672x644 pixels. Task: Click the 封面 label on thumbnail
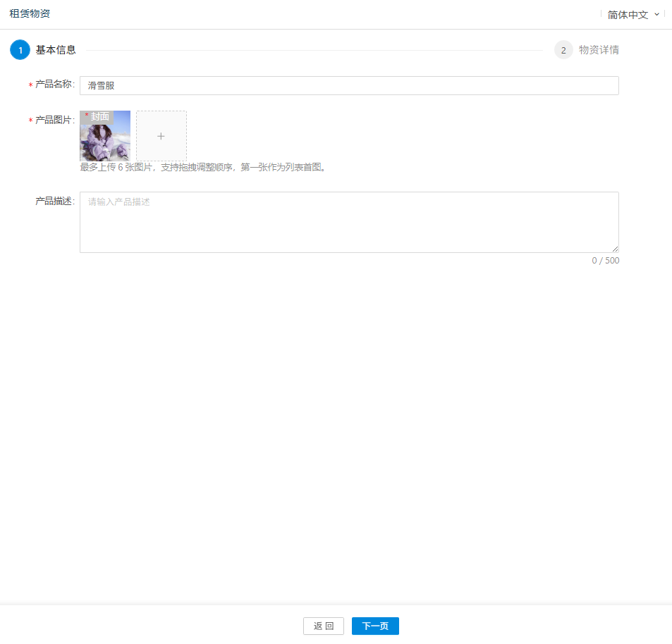[97, 117]
